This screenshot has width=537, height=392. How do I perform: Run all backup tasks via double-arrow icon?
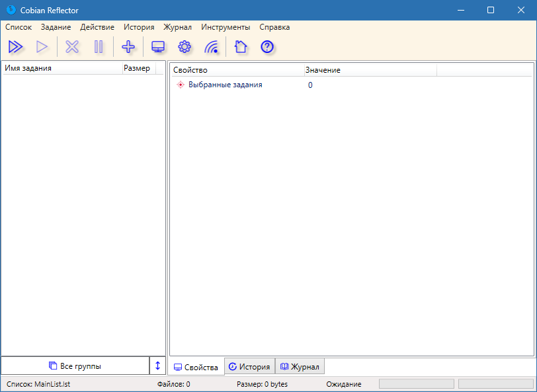coord(16,46)
